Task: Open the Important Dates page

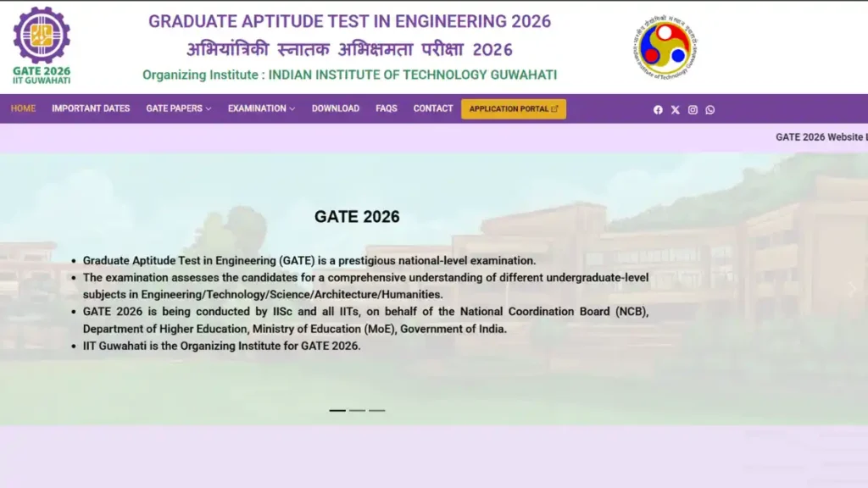Action: point(91,108)
